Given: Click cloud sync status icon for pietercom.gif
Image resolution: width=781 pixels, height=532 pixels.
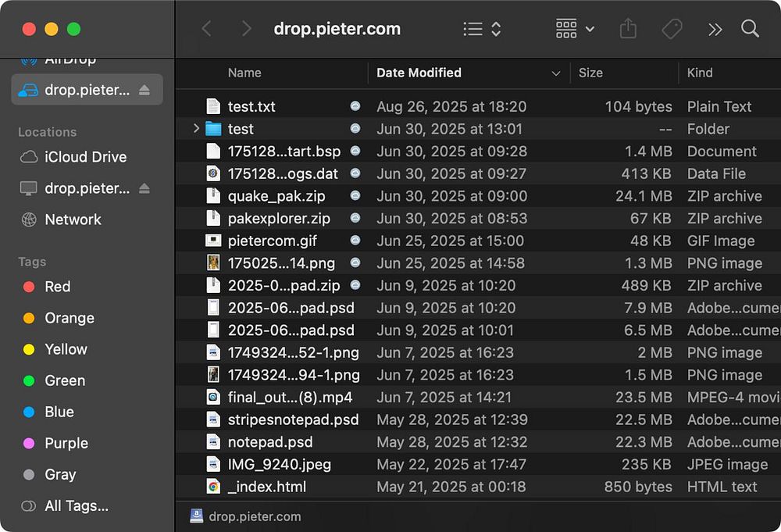Looking at the screenshot, I should tap(355, 241).
